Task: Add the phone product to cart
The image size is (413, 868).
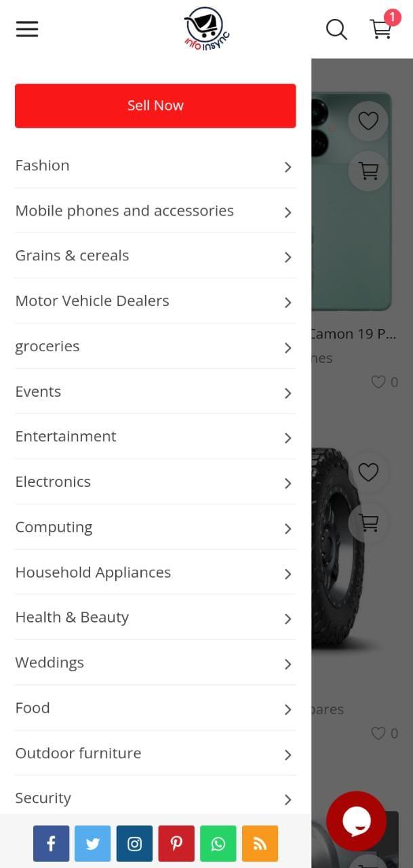Action: [368, 171]
